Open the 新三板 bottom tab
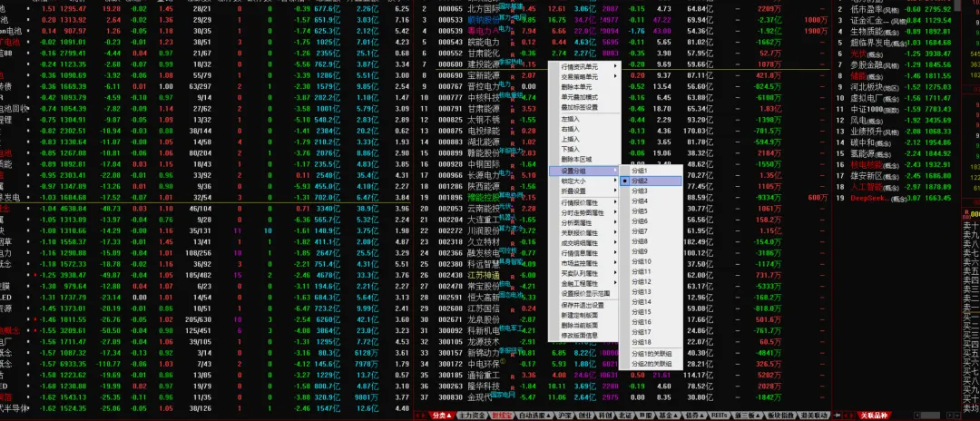Image resolution: width=980 pixels, height=421 pixels. [749, 416]
